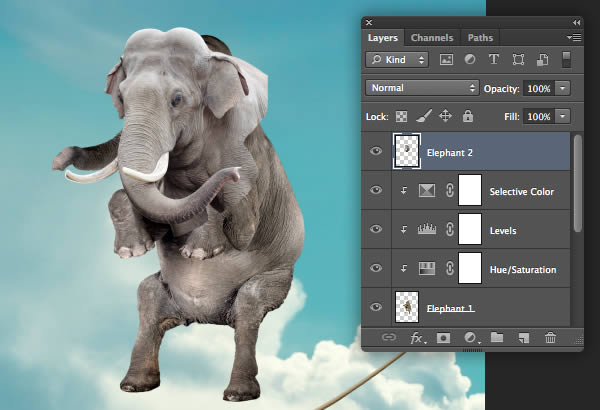The image size is (600, 410).
Task: Open the Fill slider arrow
Action: [x=562, y=116]
